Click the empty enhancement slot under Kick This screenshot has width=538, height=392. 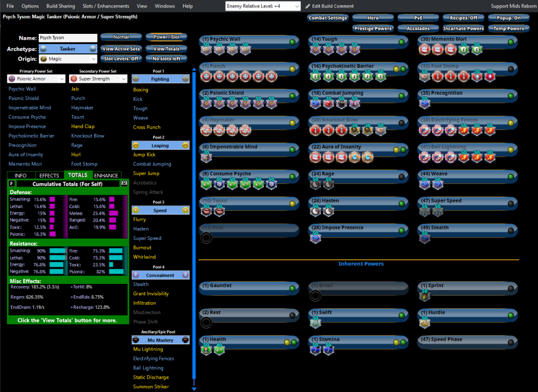[x=206, y=238]
